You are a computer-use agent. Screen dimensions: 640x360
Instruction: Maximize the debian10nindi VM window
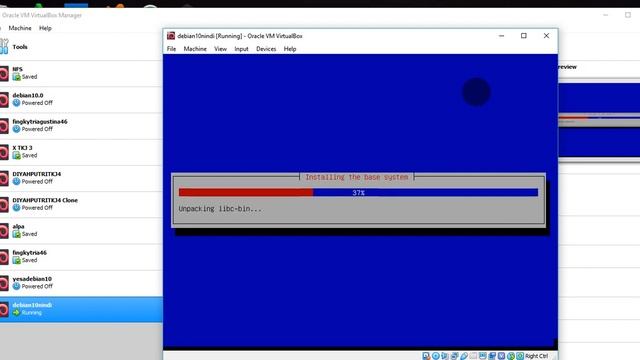(524, 36)
